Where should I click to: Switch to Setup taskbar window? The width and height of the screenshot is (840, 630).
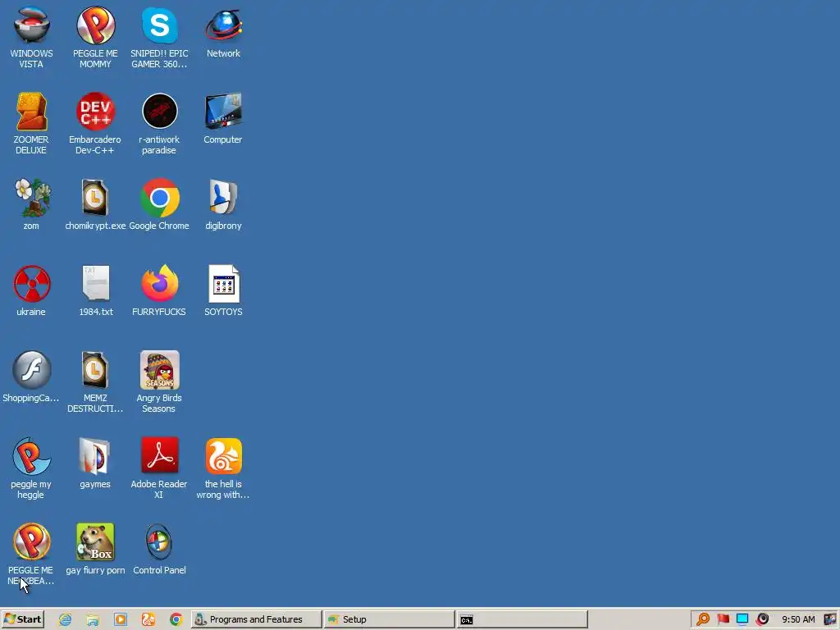click(x=390, y=619)
